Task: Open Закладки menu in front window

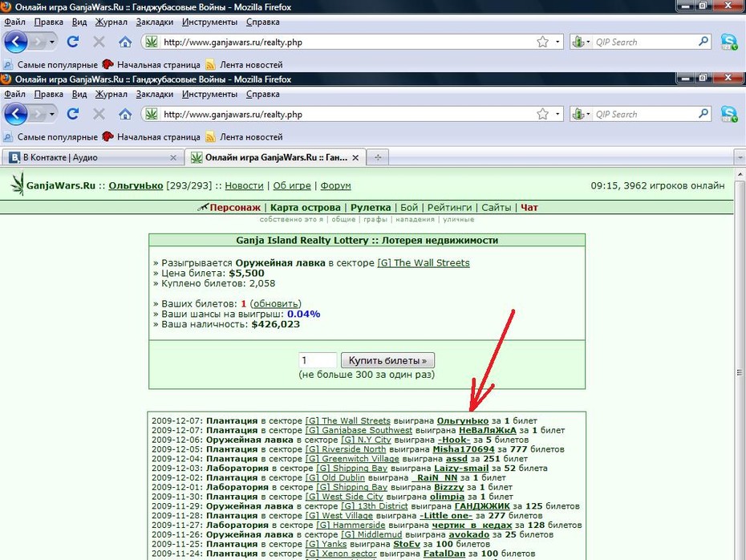Action: tap(155, 94)
